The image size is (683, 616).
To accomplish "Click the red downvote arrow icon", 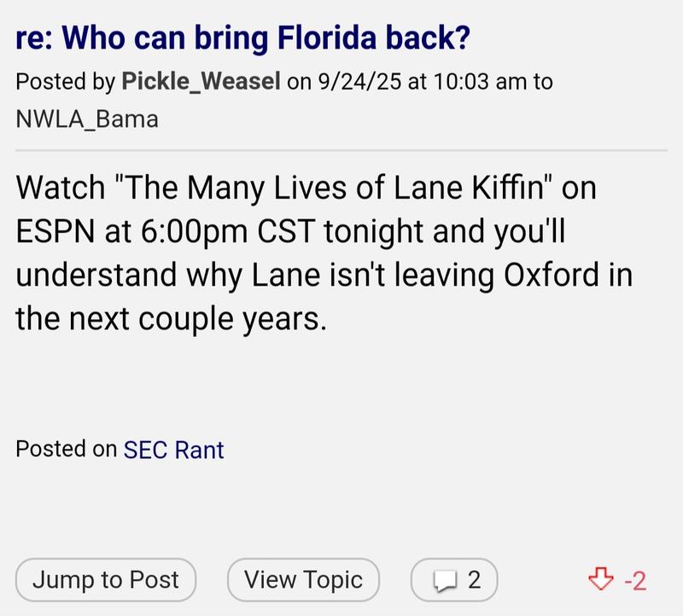I will (x=601, y=581).
